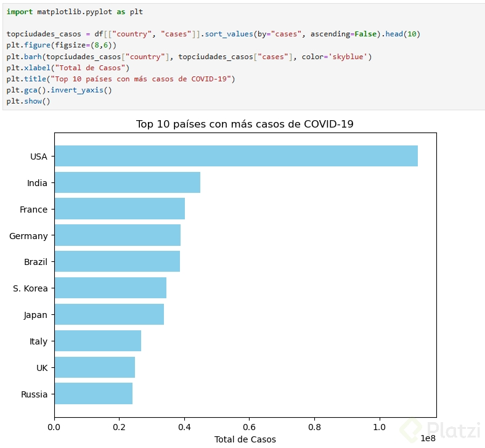Click the 1e8 exponent label
Screen dimensions: 485x448
(428, 438)
